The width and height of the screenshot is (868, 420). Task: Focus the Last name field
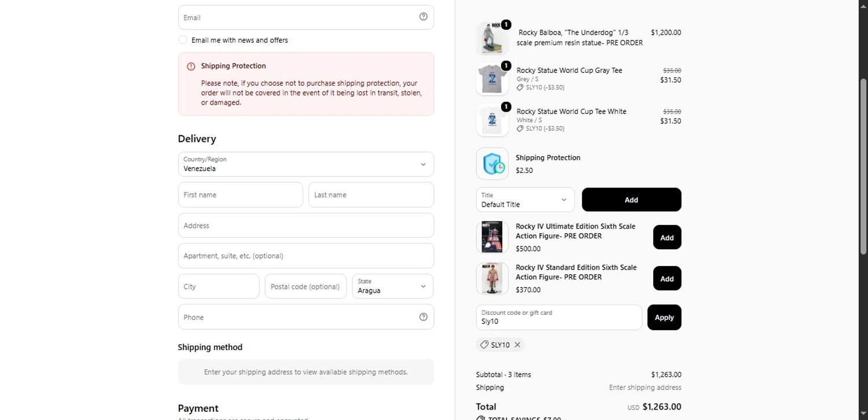point(372,195)
